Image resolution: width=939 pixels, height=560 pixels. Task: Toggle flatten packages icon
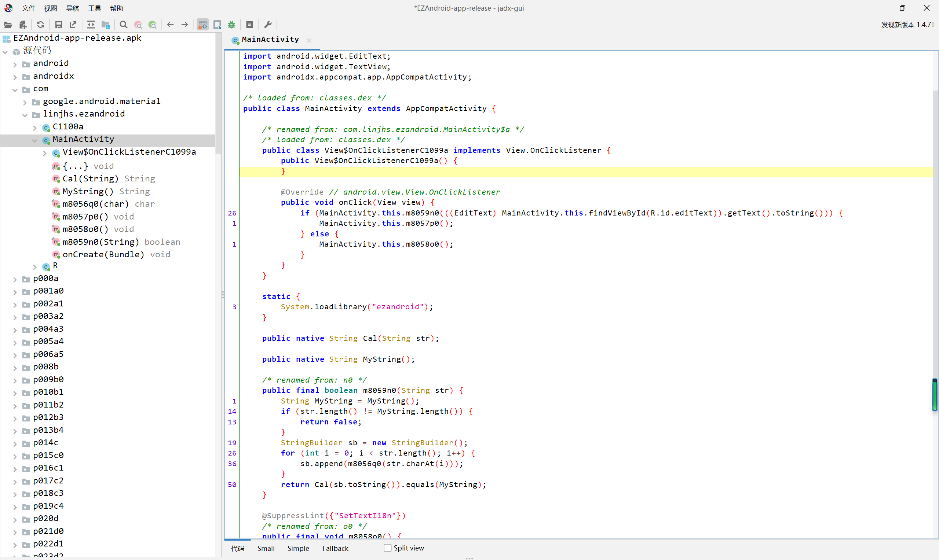coord(106,25)
